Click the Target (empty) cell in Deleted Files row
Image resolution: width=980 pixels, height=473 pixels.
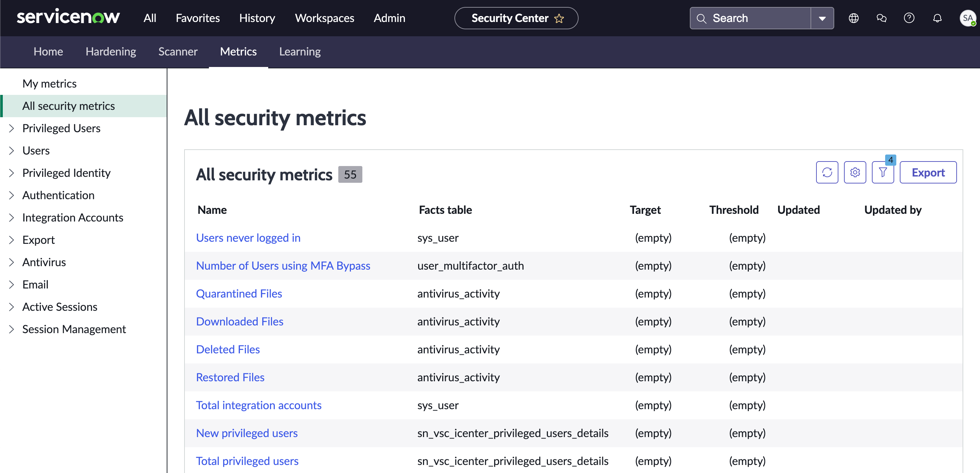[x=653, y=349]
